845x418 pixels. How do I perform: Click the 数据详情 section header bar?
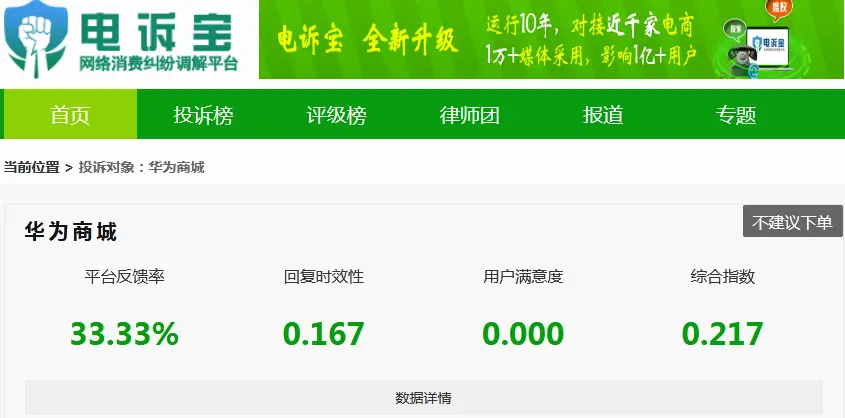pyautogui.click(x=424, y=398)
